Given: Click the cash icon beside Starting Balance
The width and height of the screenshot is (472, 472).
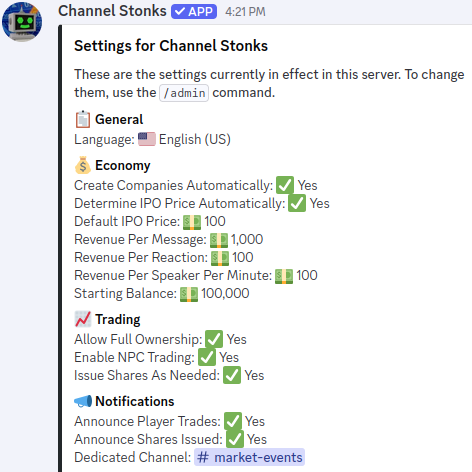Looking at the screenshot, I should pos(189,294).
